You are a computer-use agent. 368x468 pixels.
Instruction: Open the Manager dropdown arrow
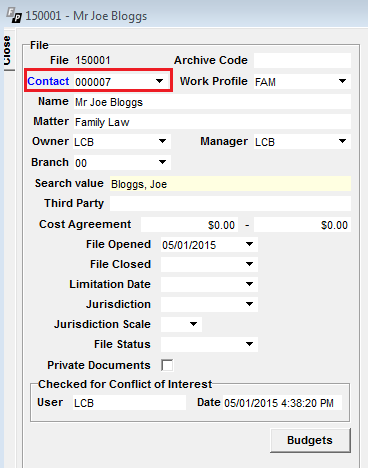pos(342,141)
